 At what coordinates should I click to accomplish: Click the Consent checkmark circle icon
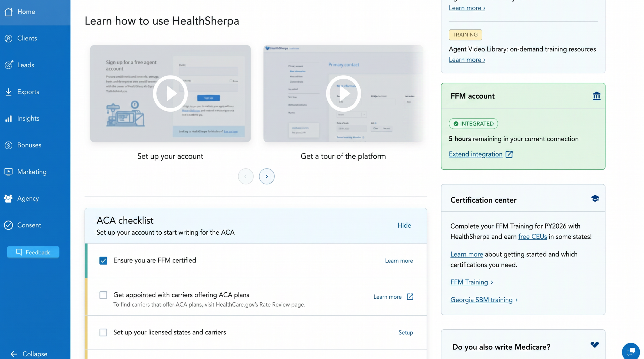(8, 225)
